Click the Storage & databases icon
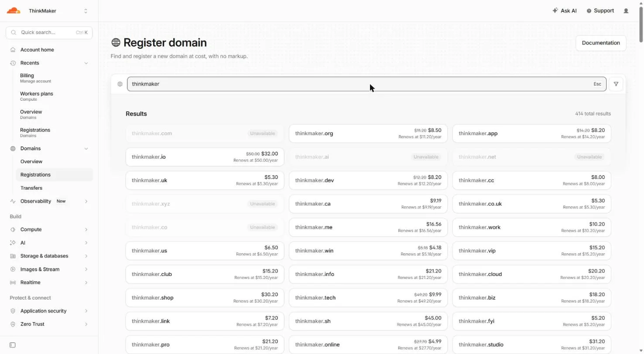The height and width of the screenshot is (354, 644). [x=13, y=256]
